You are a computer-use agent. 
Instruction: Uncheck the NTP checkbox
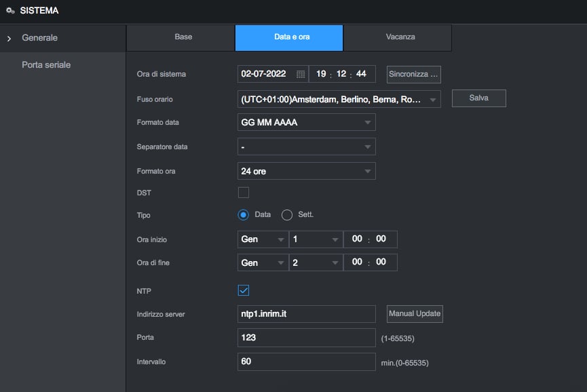pyautogui.click(x=244, y=290)
